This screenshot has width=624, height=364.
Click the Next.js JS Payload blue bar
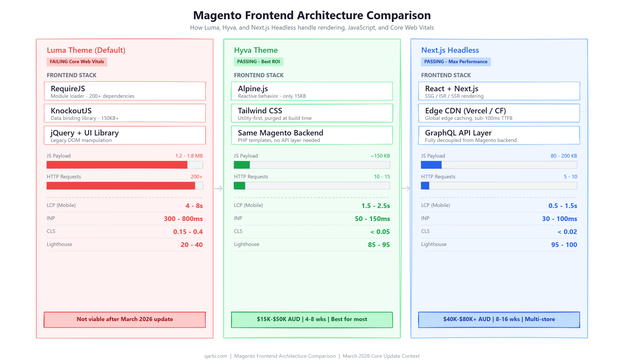point(431,165)
